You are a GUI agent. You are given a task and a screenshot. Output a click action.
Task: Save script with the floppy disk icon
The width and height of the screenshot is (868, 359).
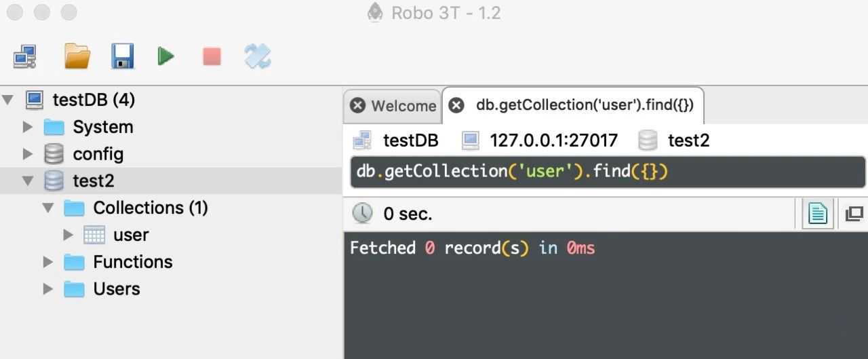click(x=123, y=56)
